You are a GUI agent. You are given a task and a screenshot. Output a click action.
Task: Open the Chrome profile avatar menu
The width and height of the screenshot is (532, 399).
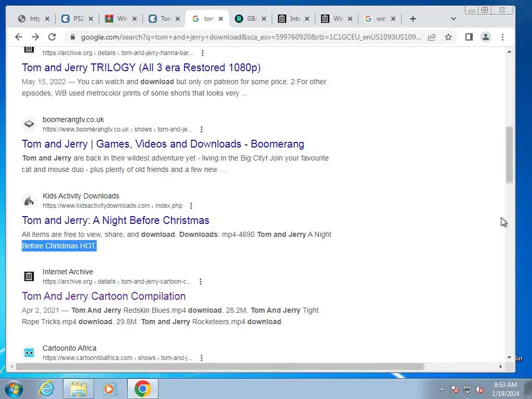coord(486,37)
